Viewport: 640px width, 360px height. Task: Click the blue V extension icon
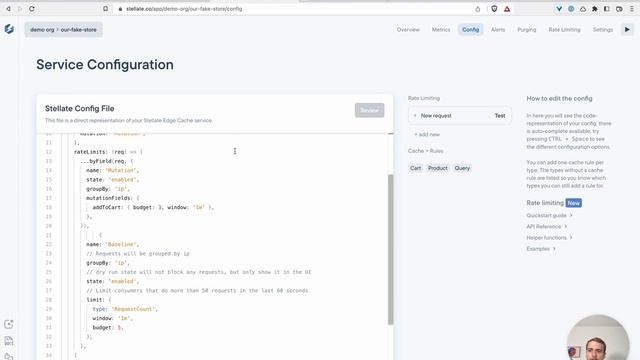(559, 9)
